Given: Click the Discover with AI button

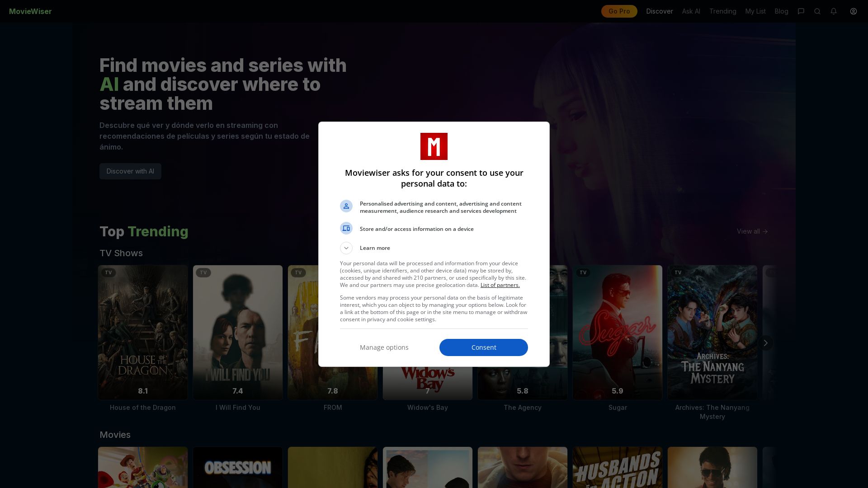Looking at the screenshot, I should 130,171.
